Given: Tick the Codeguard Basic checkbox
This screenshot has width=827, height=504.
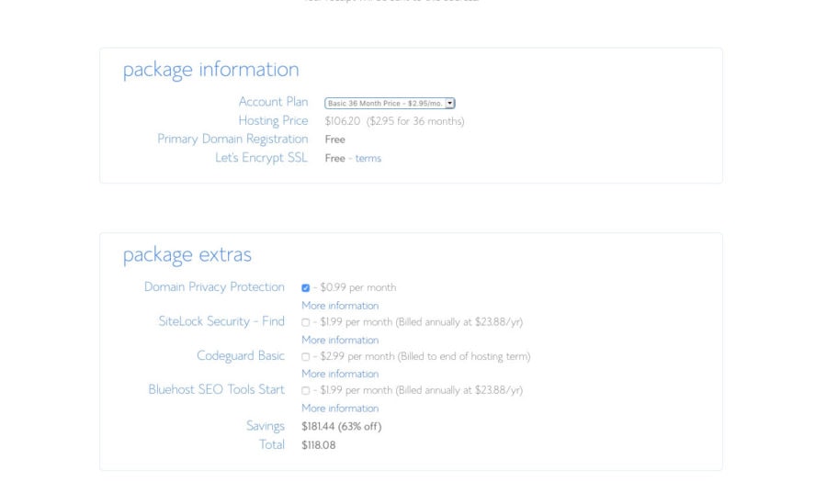Looking at the screenshot, I should click(x=305, y=357).
